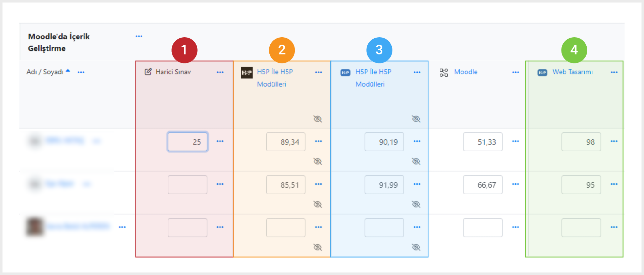Open the cell menu next to grade 98
Viewport: 644px width, 275px height.
point(614,141)
